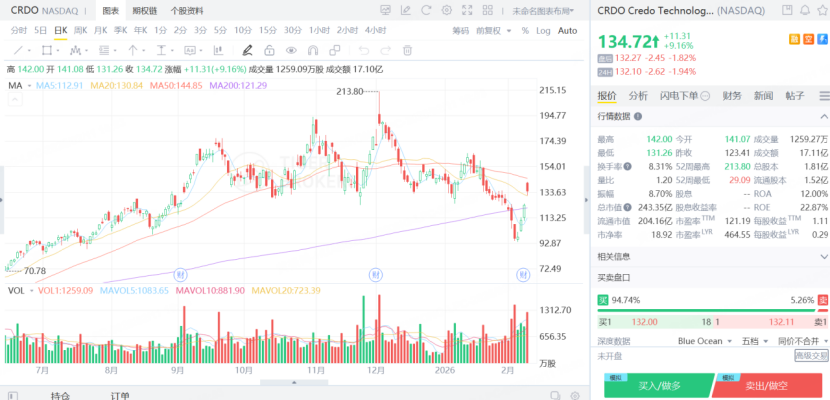
Task: Select the Fibonacci levels drawing tool
Action: point(104,51)
